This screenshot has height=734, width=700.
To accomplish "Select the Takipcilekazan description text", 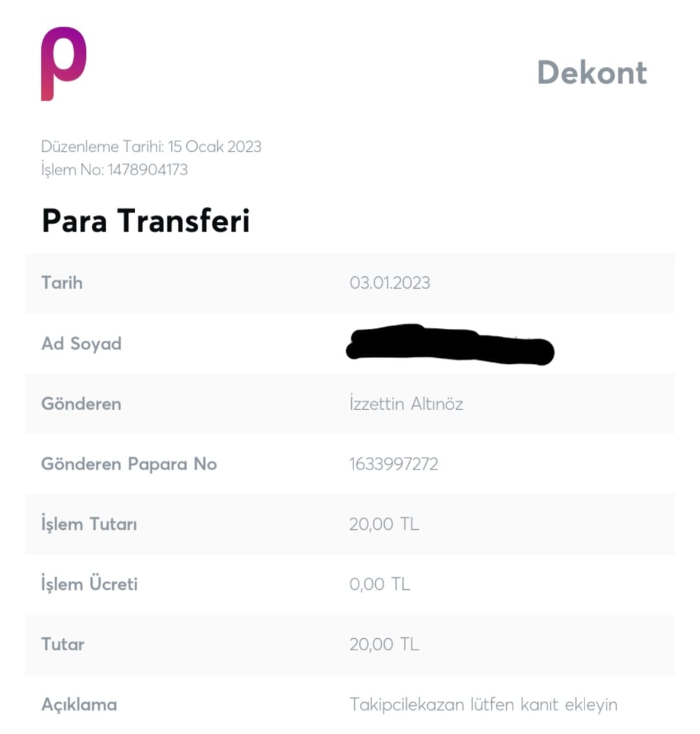I will [483, 705].
